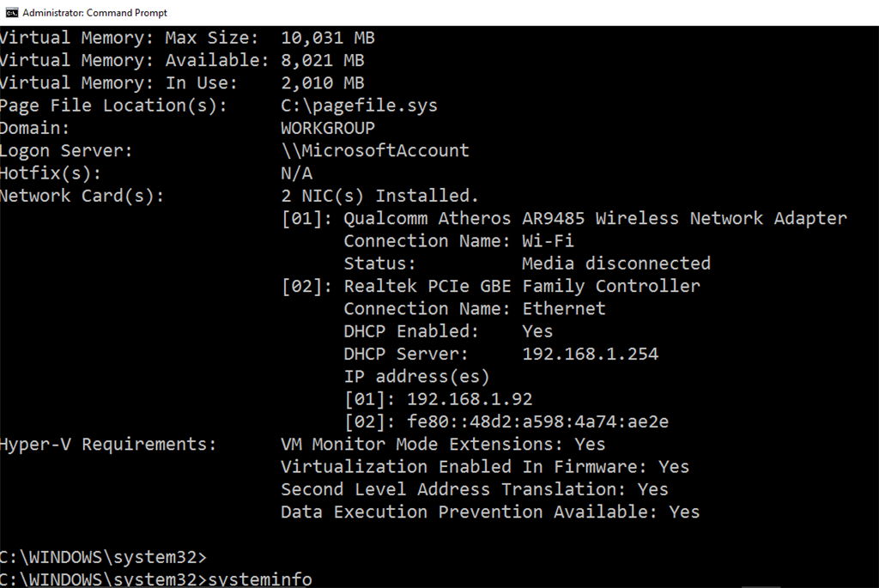The image size is (879, 588).
Task: Click the DHCP Server address 192.168.1.254
Action: click(x=591, y=354)
